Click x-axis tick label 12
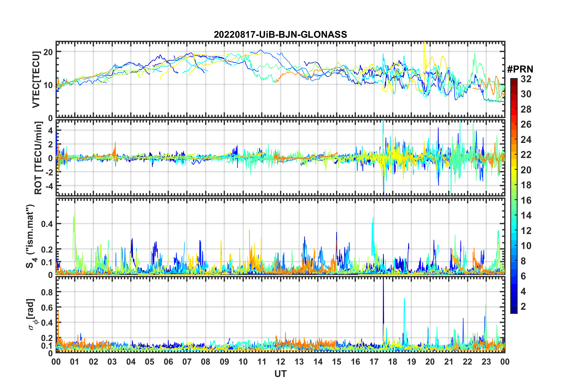The image size is (561, 392). (280, 362)
